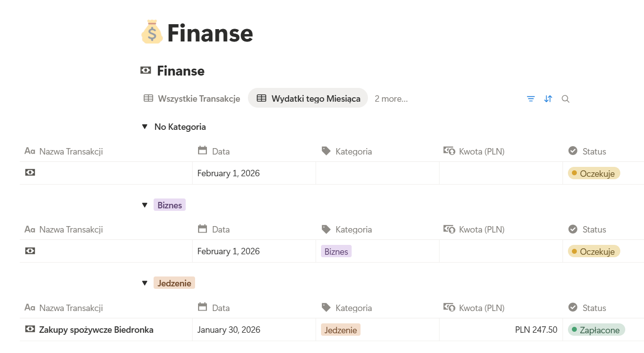Collapse the Jedzenie group triangle
The height and width of the screenshot is (353, 644).
point(144,282)
